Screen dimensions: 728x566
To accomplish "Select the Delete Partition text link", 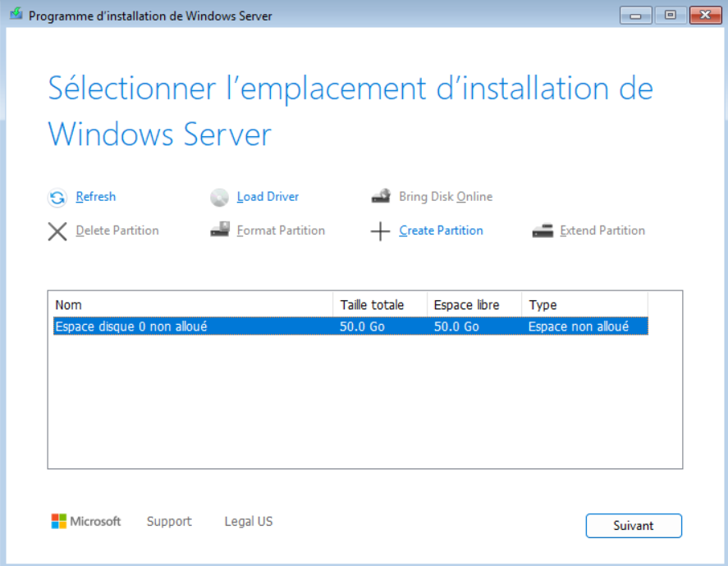I will tap(117, 231).
